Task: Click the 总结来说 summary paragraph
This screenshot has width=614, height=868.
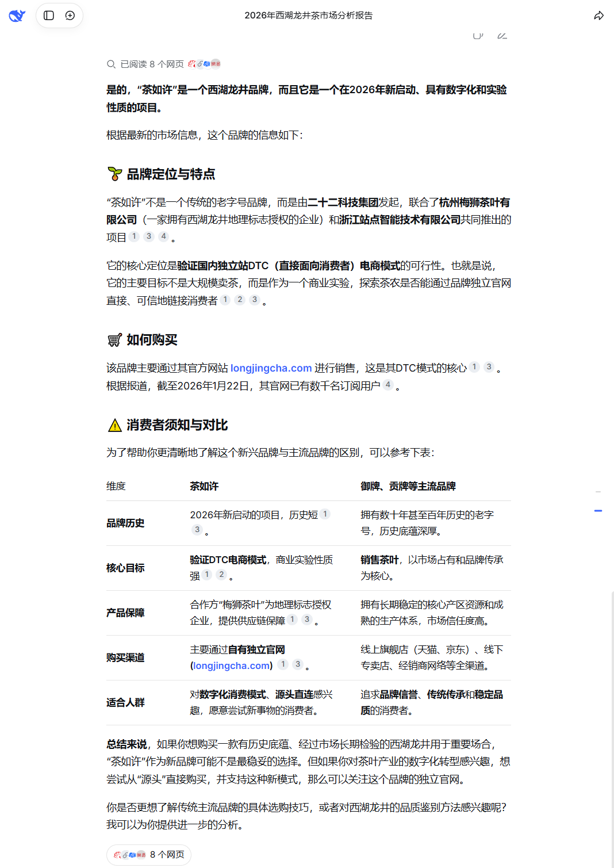Action: pos(308,762)
